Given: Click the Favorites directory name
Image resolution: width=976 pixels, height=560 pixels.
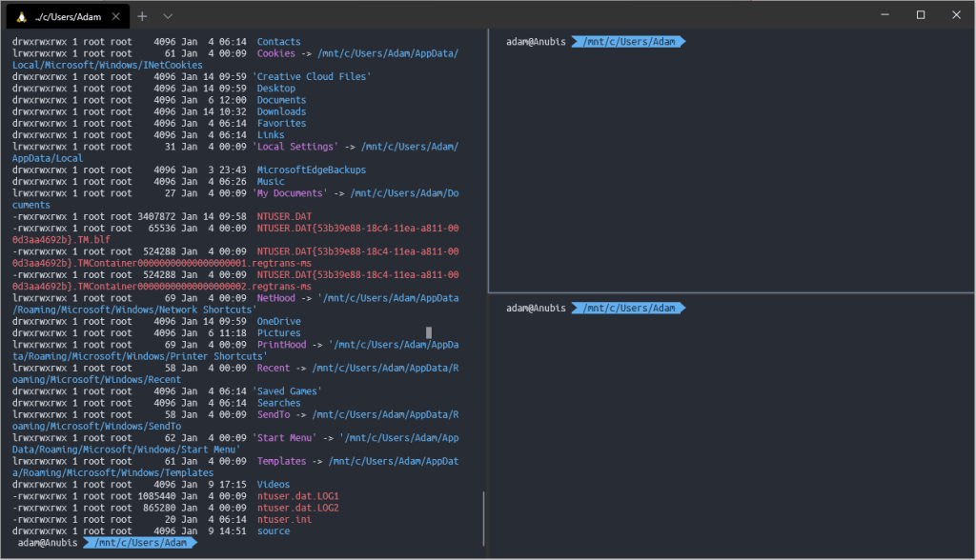Looking at the screenshot, I should (x=281, y=123).
